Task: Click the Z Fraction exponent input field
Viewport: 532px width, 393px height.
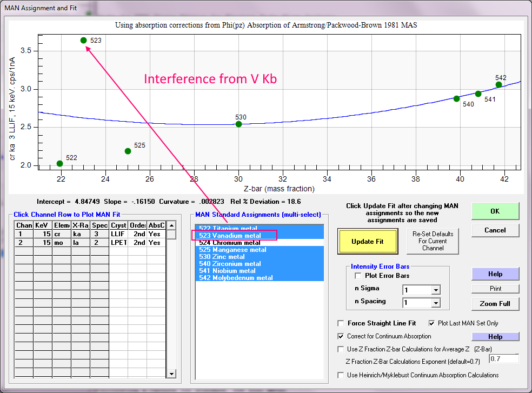Action: click(503, 359)
